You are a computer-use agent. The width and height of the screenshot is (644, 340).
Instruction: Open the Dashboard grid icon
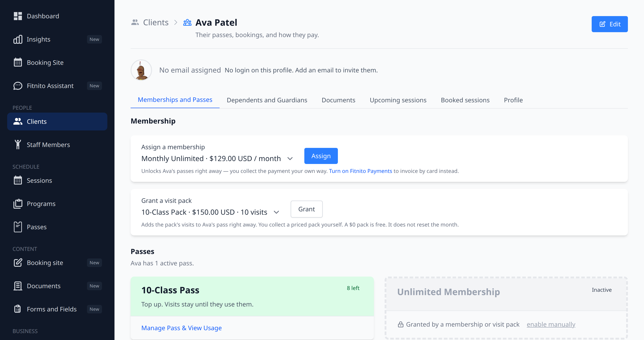[18, 16]
